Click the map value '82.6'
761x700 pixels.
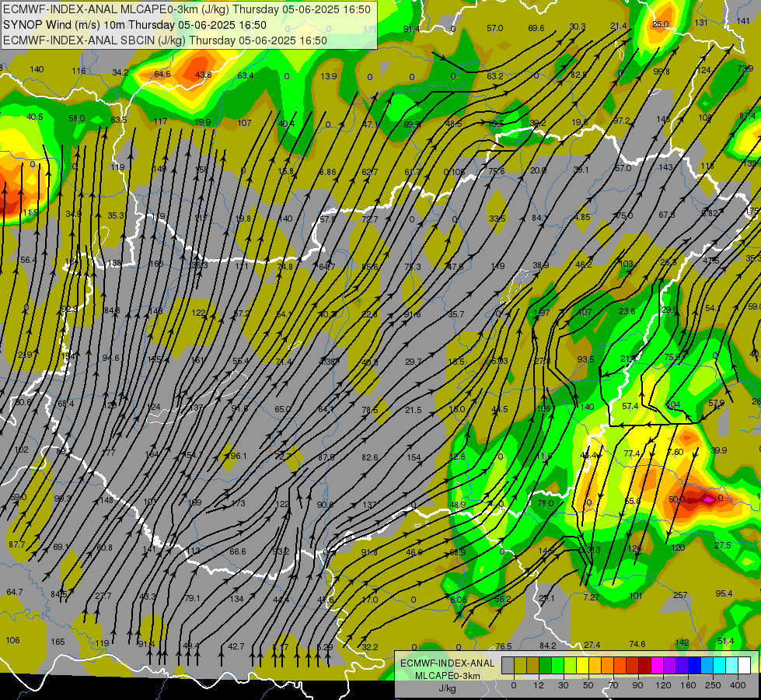tap(370, 457)
